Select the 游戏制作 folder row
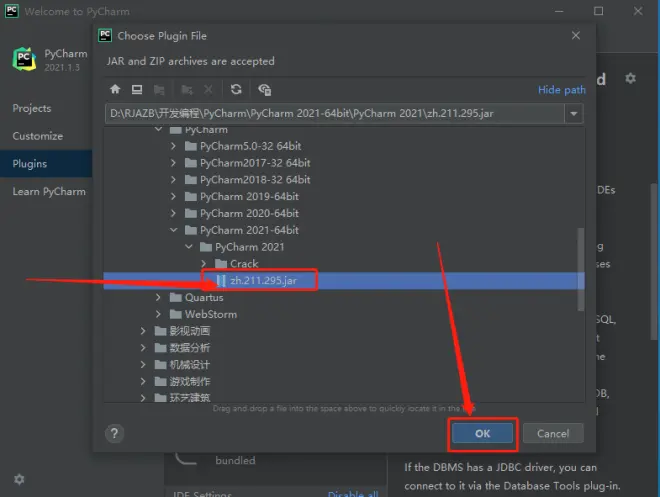Viewport: 660px width, 497px height. [344, 382]
